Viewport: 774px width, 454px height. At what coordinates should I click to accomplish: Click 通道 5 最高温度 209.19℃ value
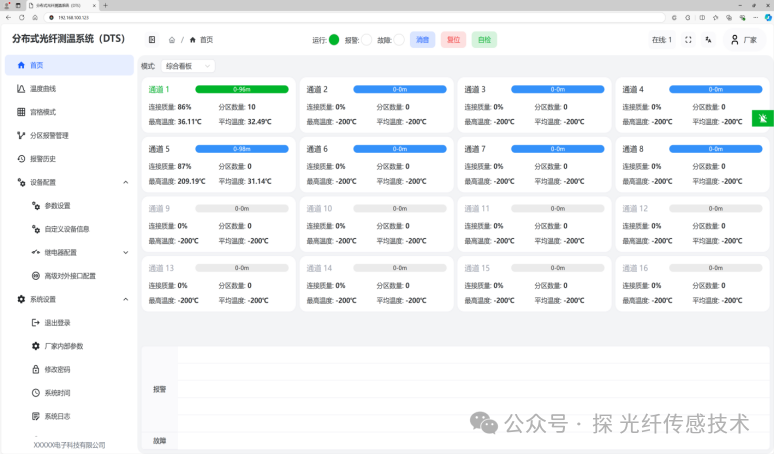pyautogui.click(x=192, y=181)
